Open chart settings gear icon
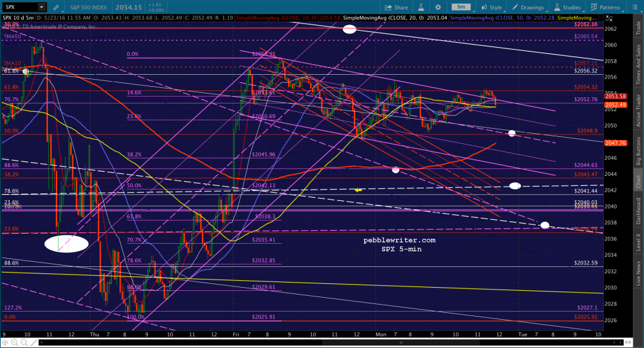Screen dimensions: 644x348 438,8
